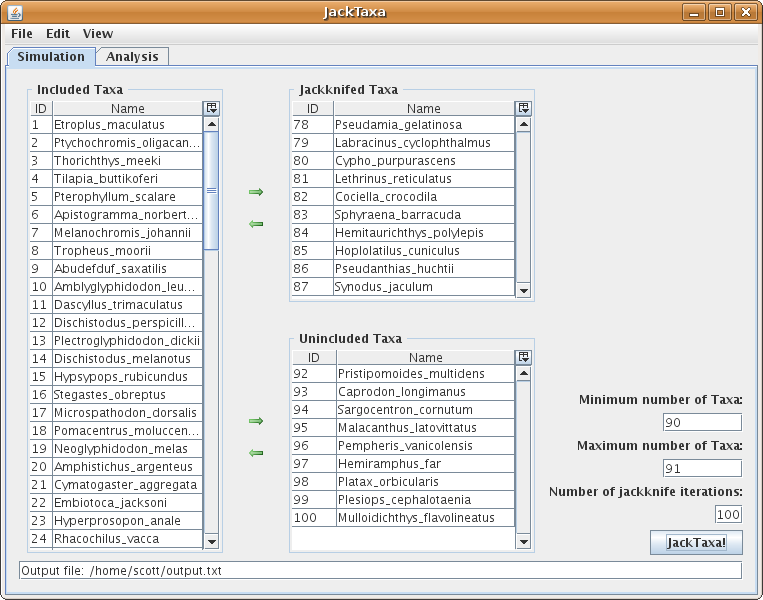Move selected taxon to Jackknifed list with right arrow
The width and height of the screenshot is (763, 600).
[256, 192]
